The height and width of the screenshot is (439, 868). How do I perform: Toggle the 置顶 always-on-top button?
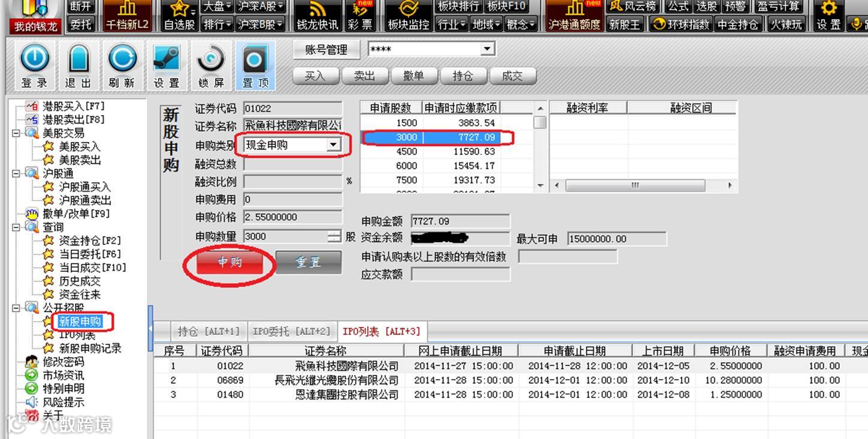(x=255, y=65)
